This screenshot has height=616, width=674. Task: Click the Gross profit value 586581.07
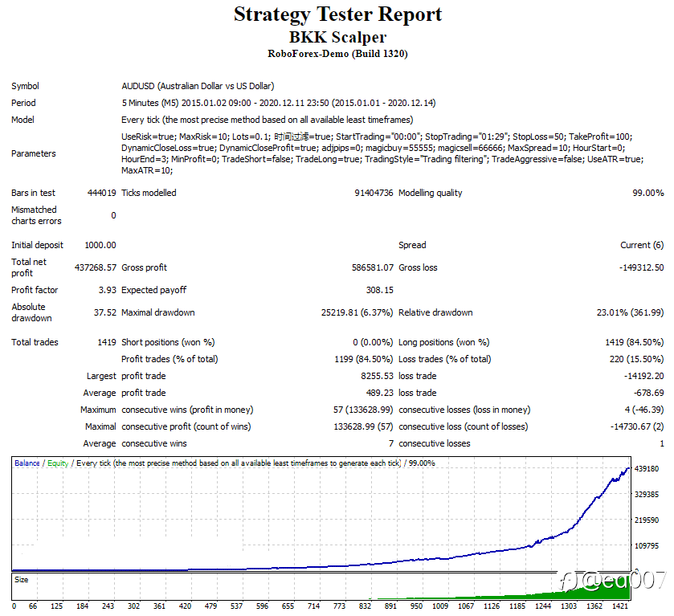[372, 267]
